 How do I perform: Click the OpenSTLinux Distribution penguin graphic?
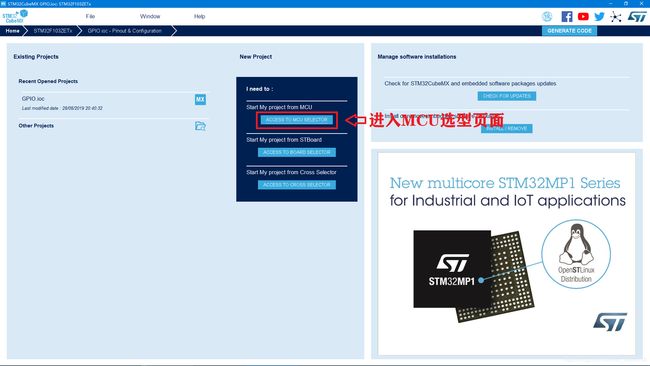pos(576,254)
